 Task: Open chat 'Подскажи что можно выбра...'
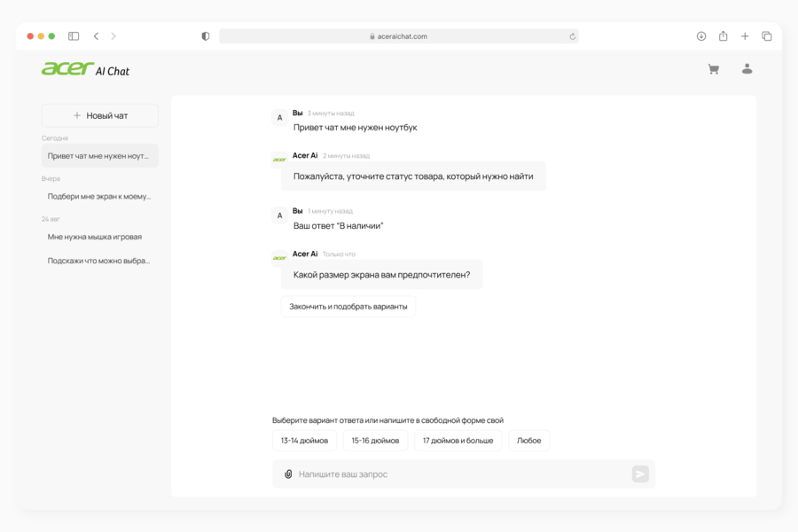99,261
